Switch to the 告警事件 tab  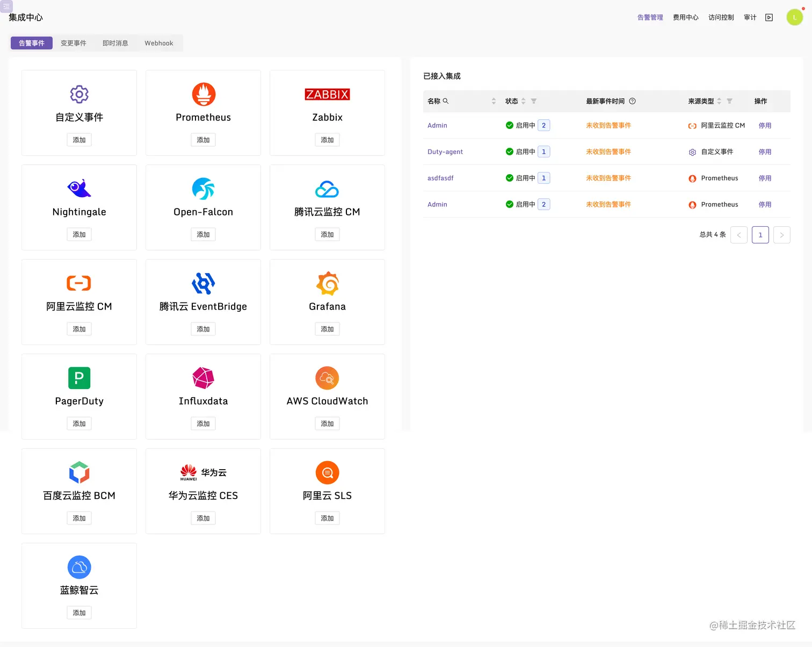tap(32, 43)
